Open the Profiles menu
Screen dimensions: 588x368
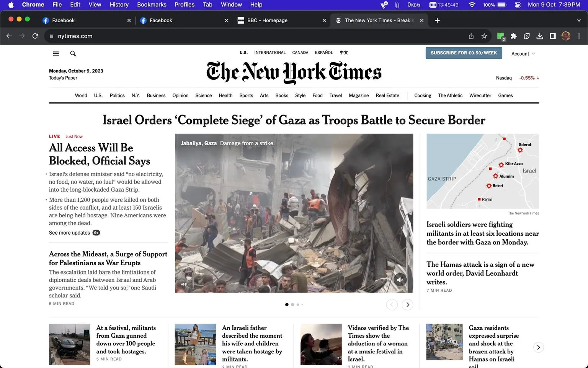click(x=185, y=5)
